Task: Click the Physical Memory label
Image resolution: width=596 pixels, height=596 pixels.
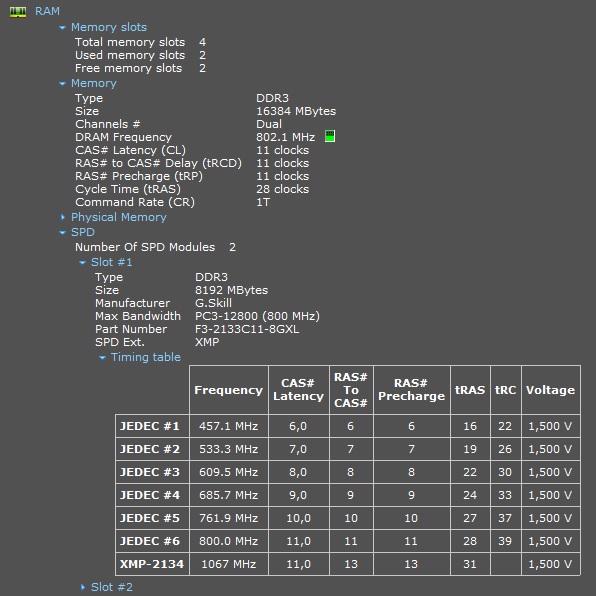Action: click(x=119, y=217)
